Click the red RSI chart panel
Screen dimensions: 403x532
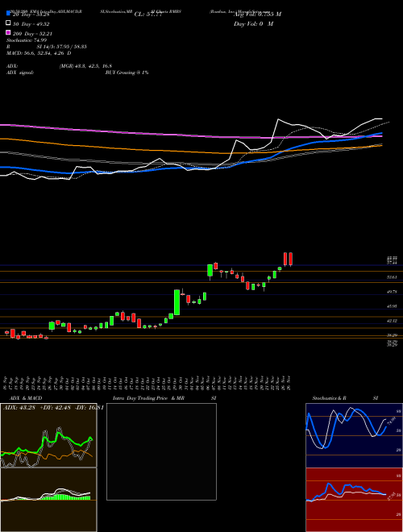(x=354, y=500)
